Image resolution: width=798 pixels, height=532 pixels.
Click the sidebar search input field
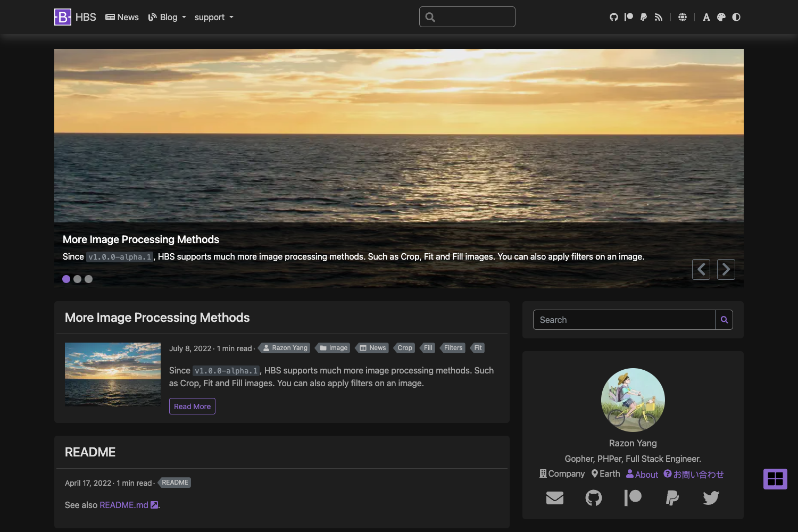click(624, 320)
